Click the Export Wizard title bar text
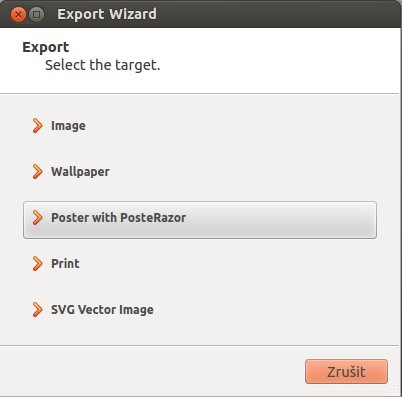402x397 pixels. tap(107, 14)
